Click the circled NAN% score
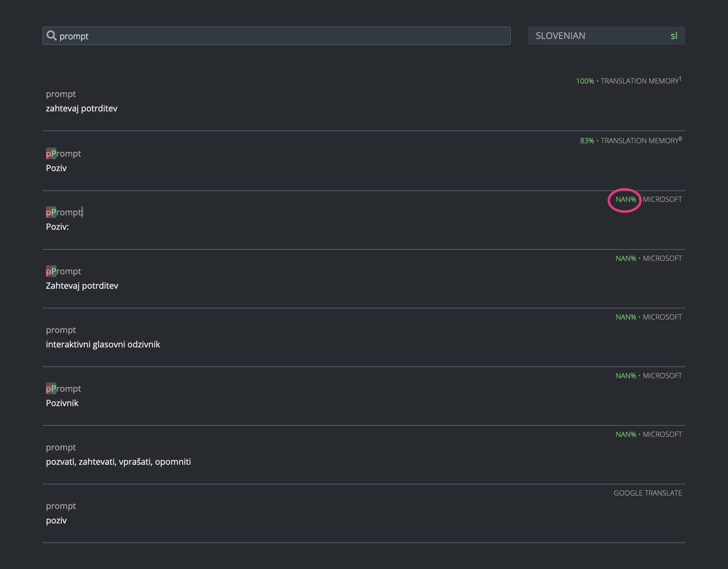This screenshot has height=569, width=728. point(625,199)
